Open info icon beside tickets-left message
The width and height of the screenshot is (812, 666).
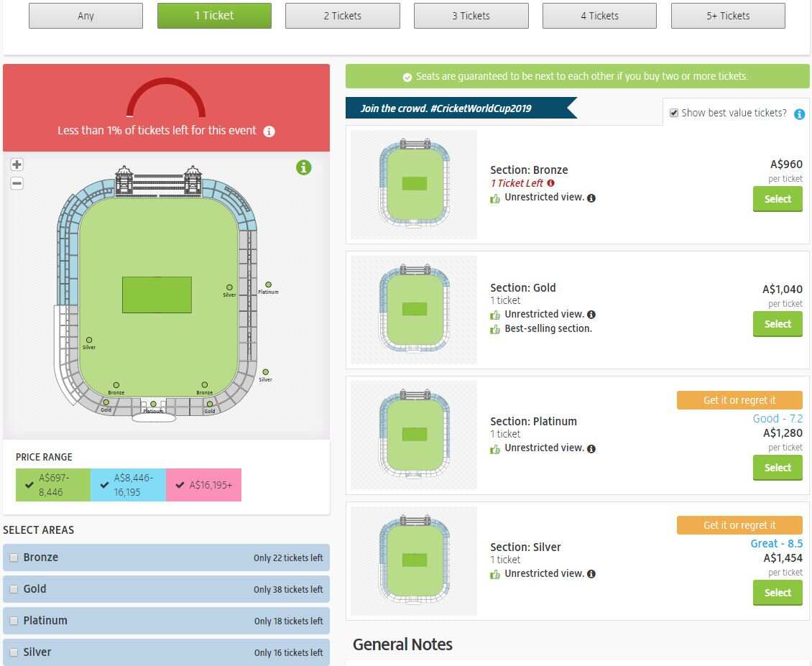269,131
